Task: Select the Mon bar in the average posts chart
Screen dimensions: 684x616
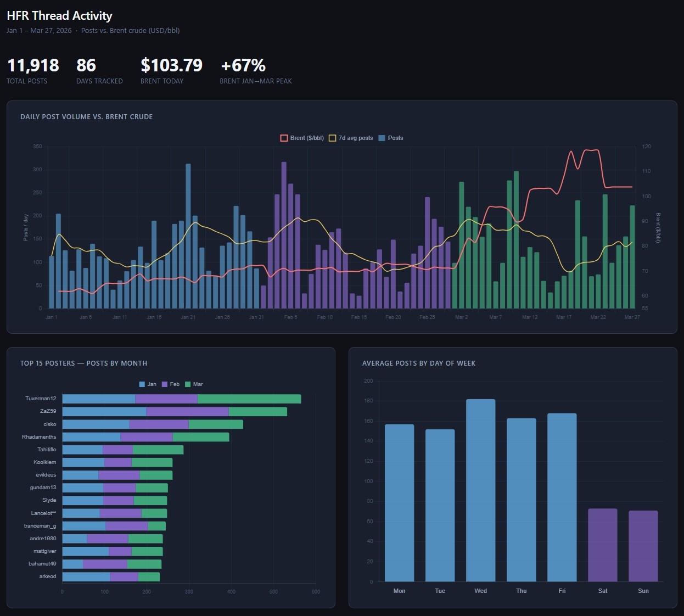Action: (x=399, y=502)
